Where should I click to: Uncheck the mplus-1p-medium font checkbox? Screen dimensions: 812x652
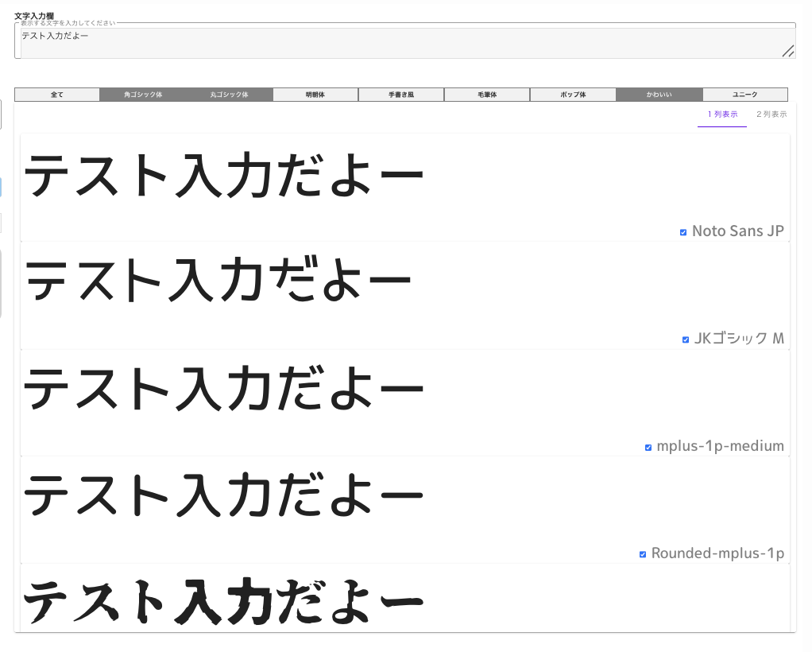(648, 447)
